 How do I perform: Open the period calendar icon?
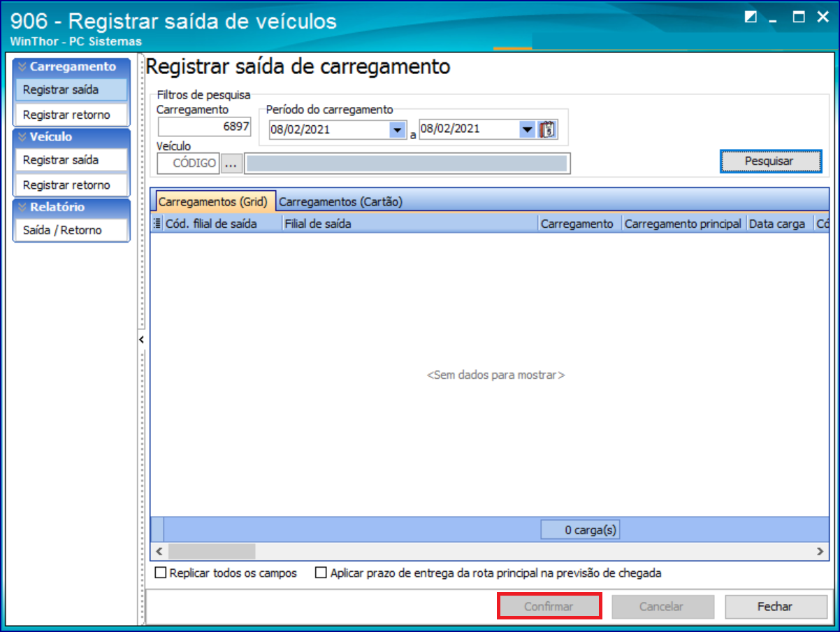pyautogui.click(x=547, y=130)
